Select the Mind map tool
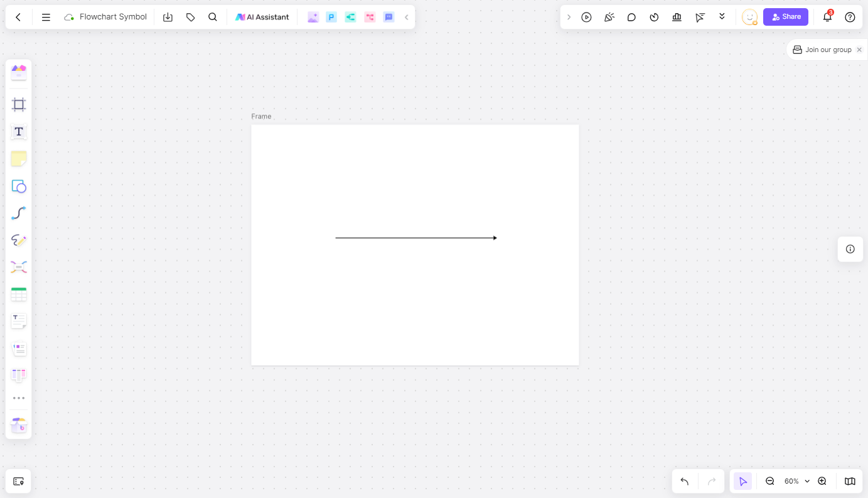 [19, 267]
